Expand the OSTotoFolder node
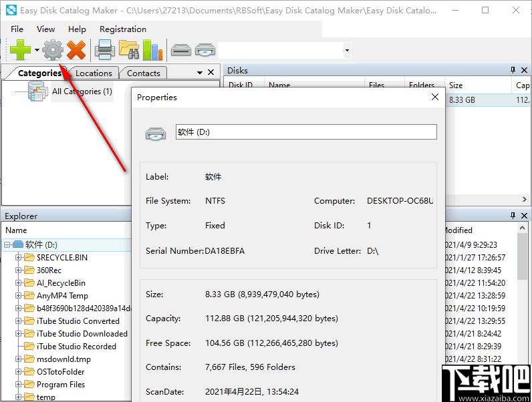532x402 pixels. (19, 372)
